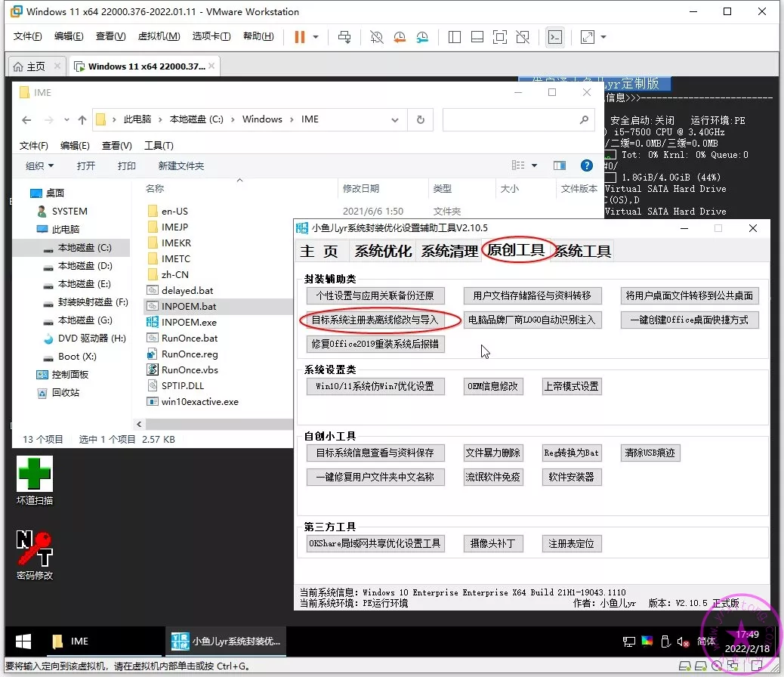Open the view layout options dropdown arrow
This screenshot has height=677, width=784.
[534, 165]
